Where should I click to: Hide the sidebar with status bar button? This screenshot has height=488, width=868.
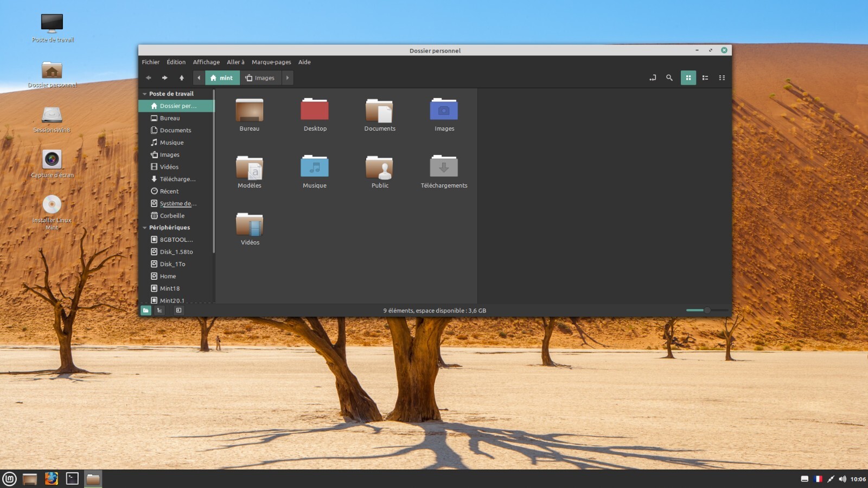tap(178, 311)
